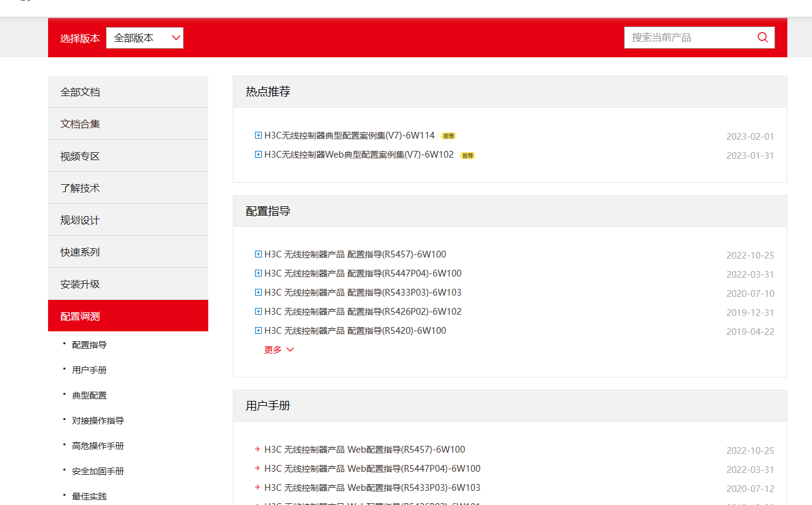Select the 高危操作手册 sub-item
The image size is (812, 505).
click(98, 446)
